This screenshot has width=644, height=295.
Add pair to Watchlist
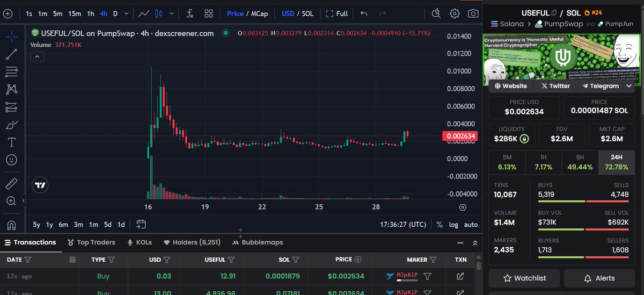click(524, 278)
